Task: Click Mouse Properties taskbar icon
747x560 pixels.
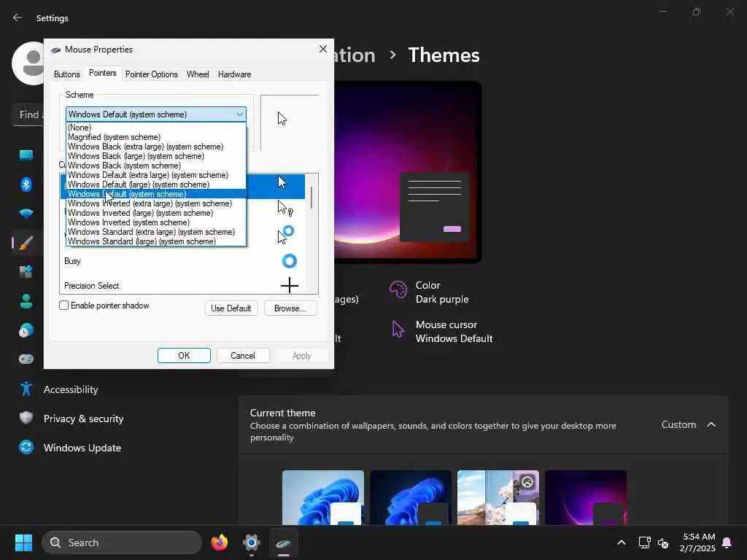Action: [284, 542]
